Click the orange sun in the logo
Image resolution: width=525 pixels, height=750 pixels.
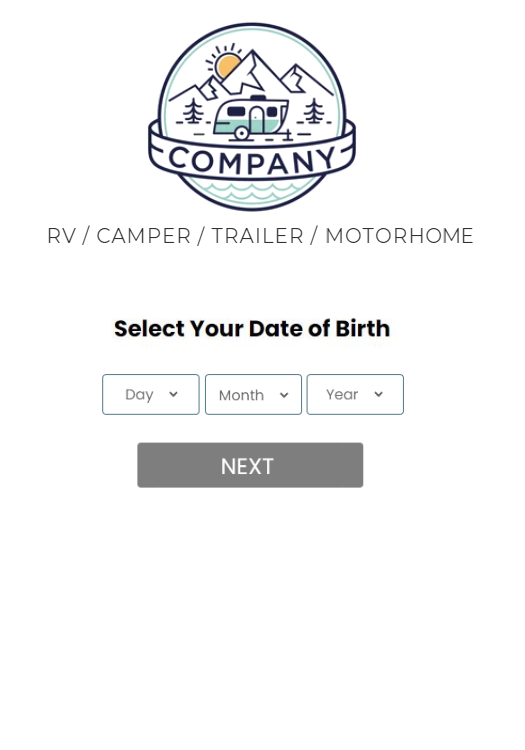click(x=226, y=66)
